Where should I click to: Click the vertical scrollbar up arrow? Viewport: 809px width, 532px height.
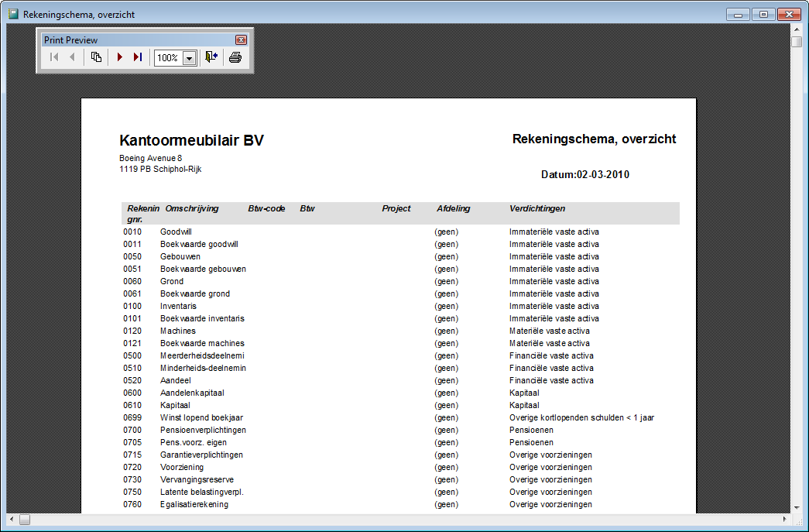[797, 29]
